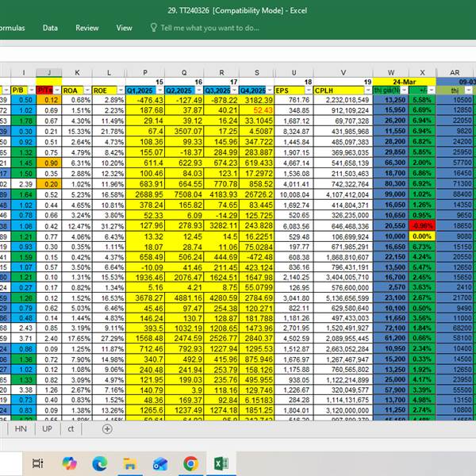476x476 pixels.
Task: Open the Q1,2025 filter dropdown
Action: point(160,90)
